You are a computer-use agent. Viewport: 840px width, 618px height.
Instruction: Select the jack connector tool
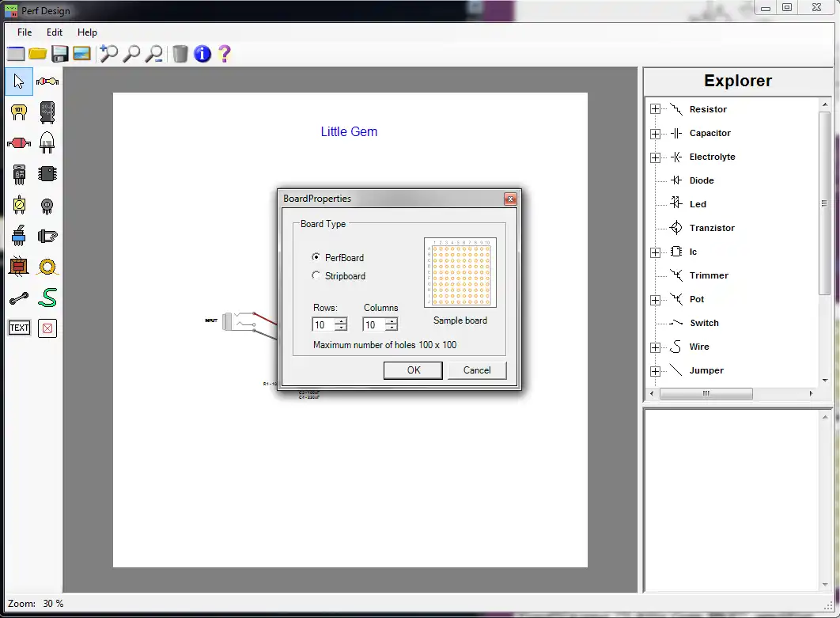tap(47, 236)
